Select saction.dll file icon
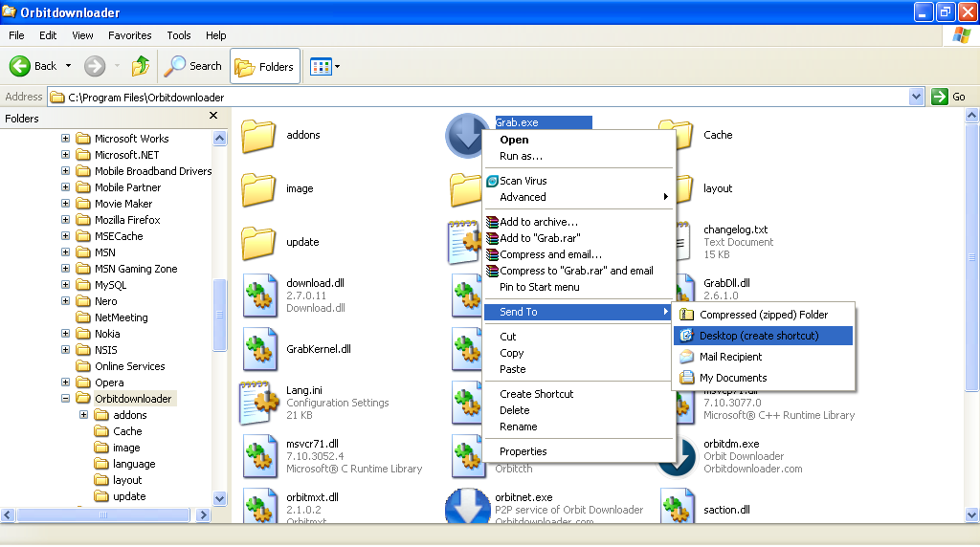The image size is (980, 547). point(678,506)
